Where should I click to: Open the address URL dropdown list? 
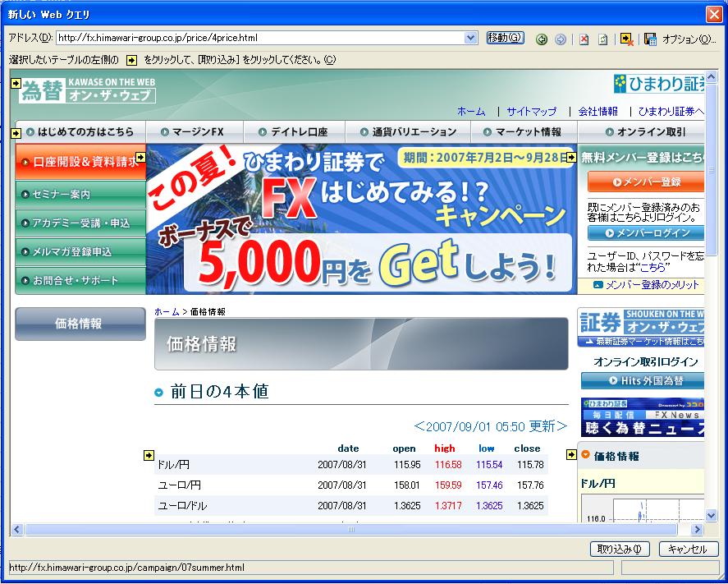pyautogui.click(x=470, y=38)
